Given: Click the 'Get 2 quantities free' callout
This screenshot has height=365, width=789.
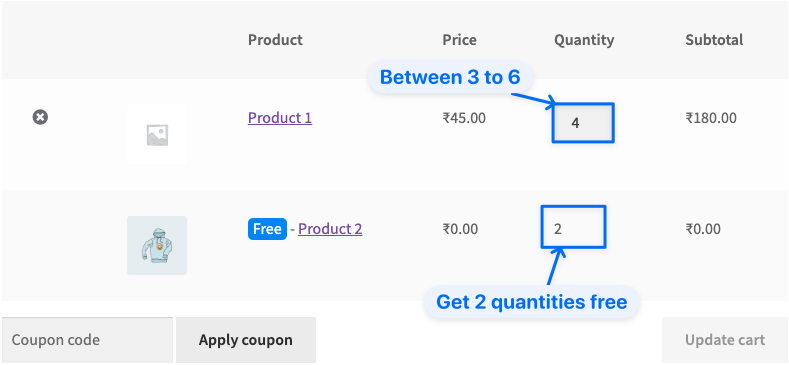Looking at the screenshot, I should (x=531, y=302).
